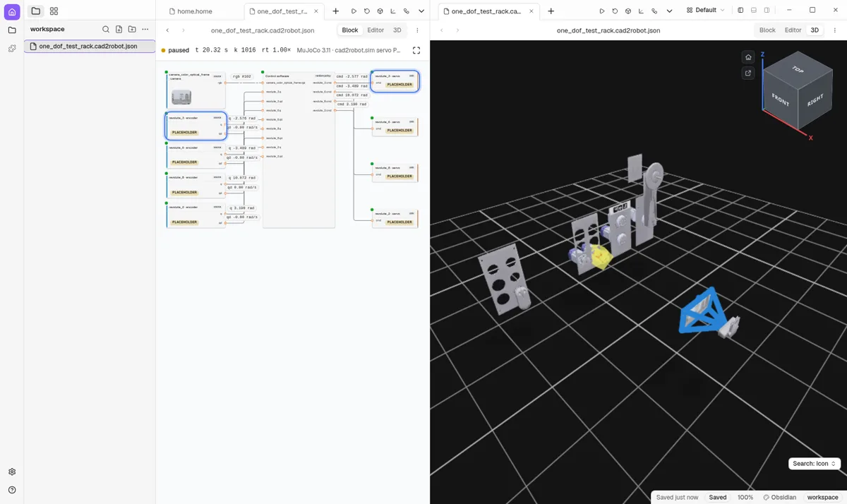The image size is (847, 504).
Task: Click the q 10.072 rad signal label
Action: tap(242, 178)
